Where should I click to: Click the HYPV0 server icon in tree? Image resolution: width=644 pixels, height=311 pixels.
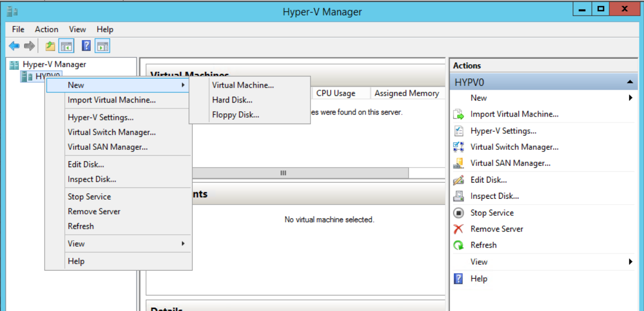pyautogui.click(x=27, y=76)
